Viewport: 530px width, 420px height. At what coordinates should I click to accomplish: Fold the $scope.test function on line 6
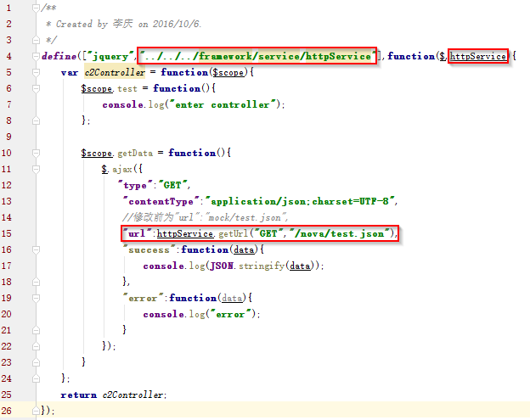36,88
